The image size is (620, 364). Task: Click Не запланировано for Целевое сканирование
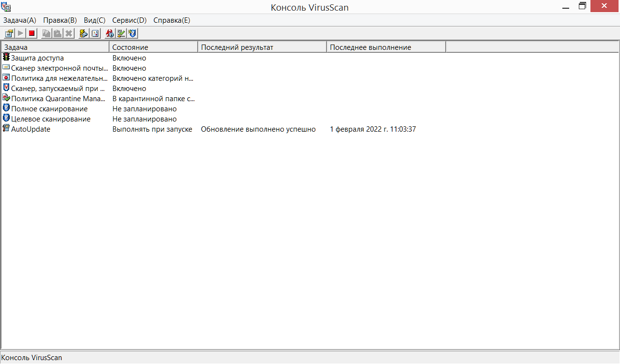[x=144, y=119]
